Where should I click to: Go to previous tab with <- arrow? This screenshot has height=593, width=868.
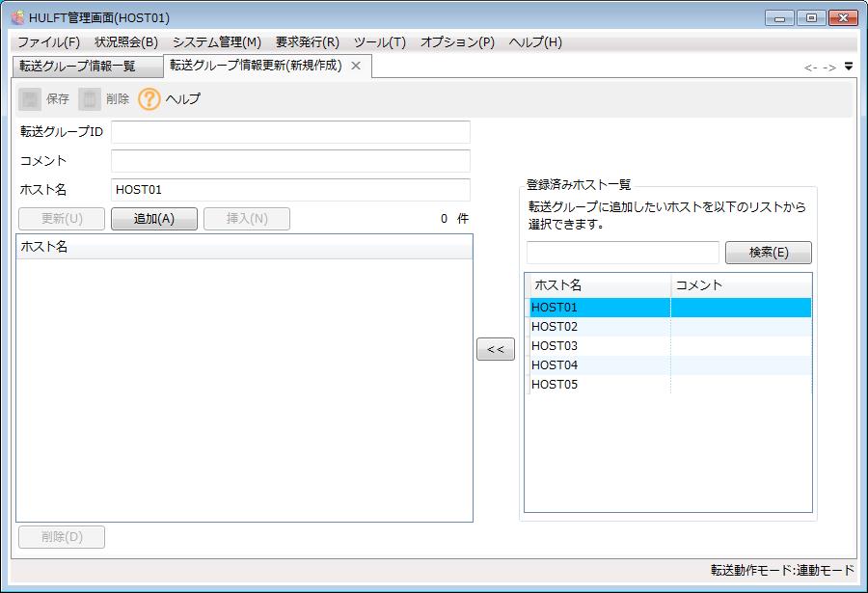811,67
